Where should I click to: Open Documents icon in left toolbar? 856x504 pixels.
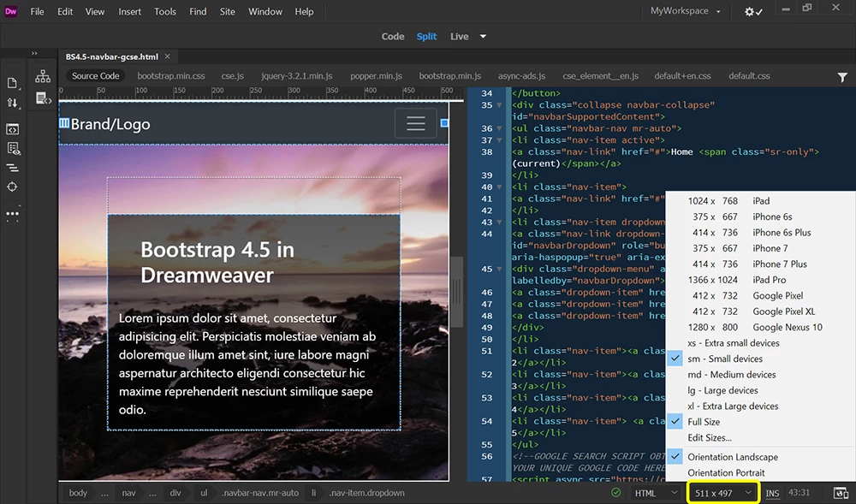[x=12, y=83]
